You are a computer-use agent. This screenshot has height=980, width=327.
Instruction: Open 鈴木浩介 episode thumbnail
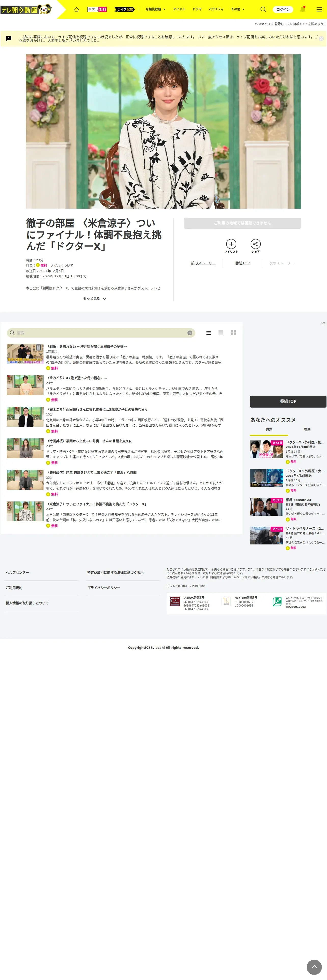point(25,417)
